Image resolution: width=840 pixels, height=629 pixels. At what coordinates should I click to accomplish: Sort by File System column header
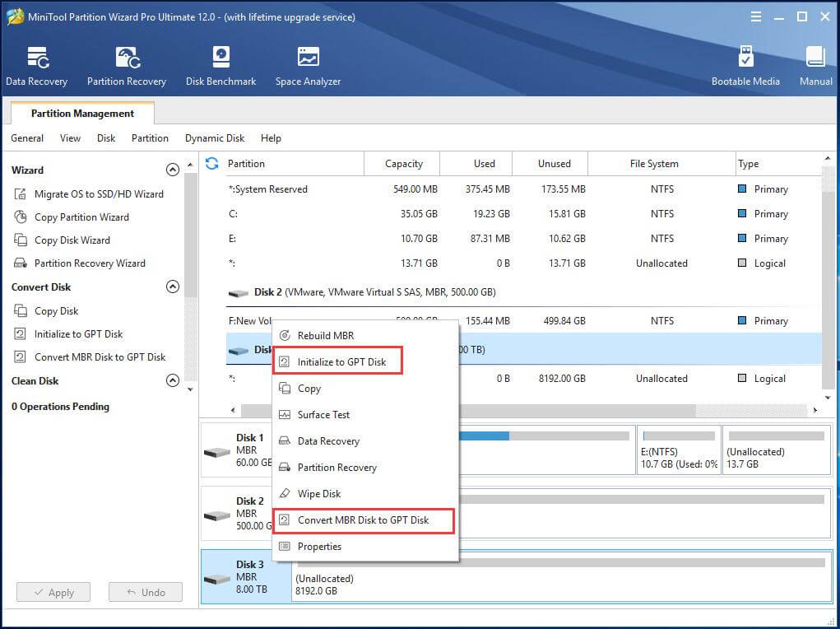pos(662,164)
